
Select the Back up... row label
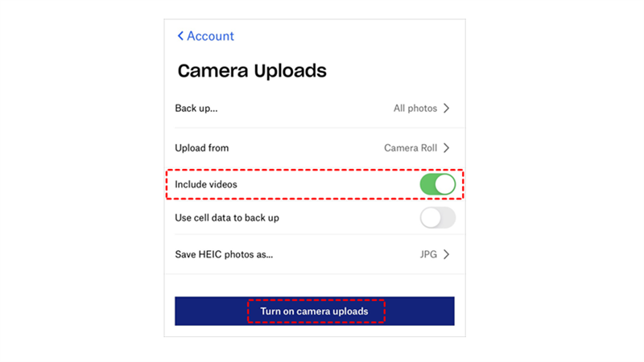tap(196, 108)
